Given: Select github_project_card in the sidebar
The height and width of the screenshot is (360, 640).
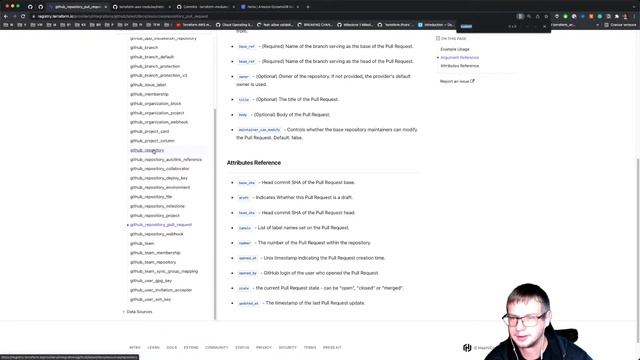Looking at the screenshot, I should click(x=149, y=131).
